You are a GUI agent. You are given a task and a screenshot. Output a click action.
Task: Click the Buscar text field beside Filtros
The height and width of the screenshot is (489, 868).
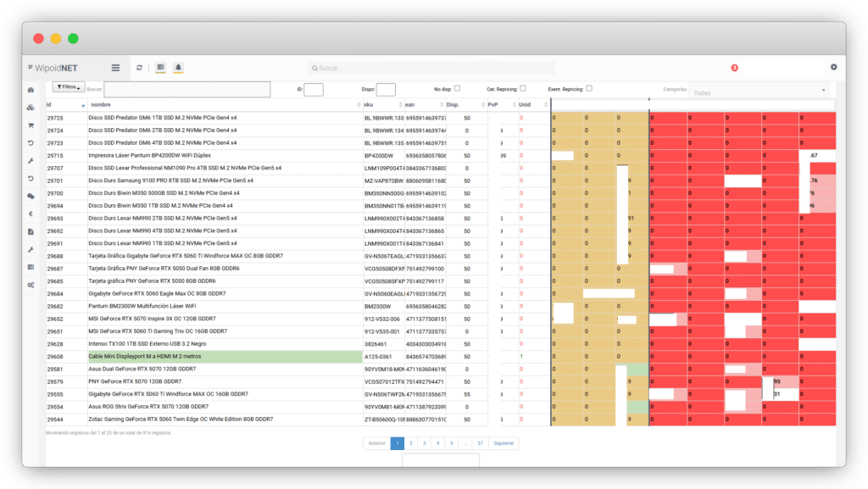(187, 89)
